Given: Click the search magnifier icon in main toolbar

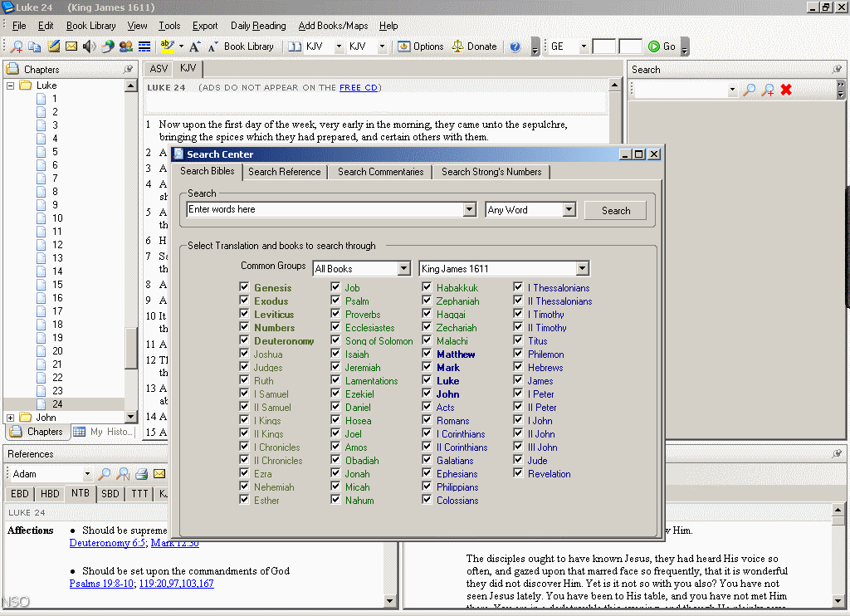Looking at the screenshot, I should (x=17, y=46).
